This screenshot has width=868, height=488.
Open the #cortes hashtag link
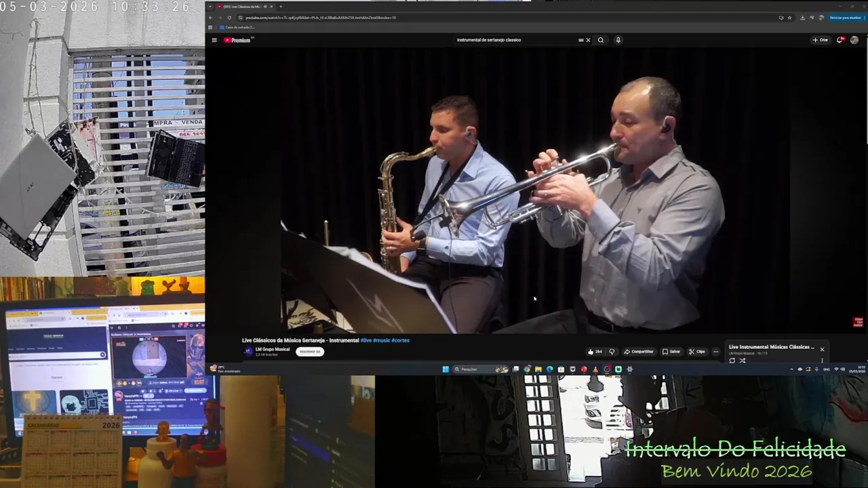401,340
